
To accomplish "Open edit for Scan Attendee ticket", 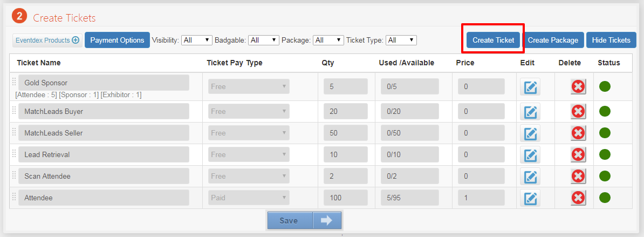I will 530,176.
